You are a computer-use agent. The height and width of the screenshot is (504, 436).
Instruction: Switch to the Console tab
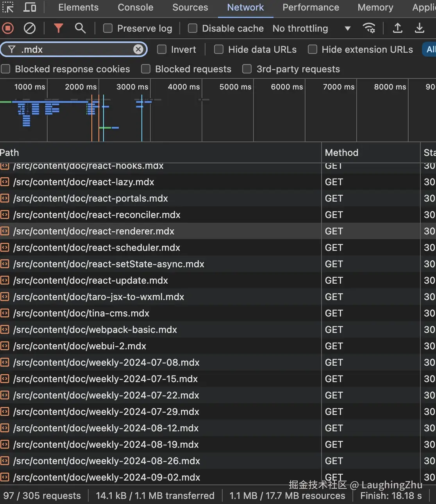point(136,7)
